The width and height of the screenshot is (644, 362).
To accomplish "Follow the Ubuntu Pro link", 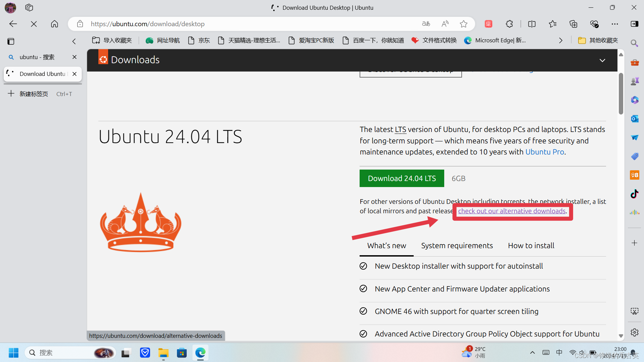I will tap(545, 152).
